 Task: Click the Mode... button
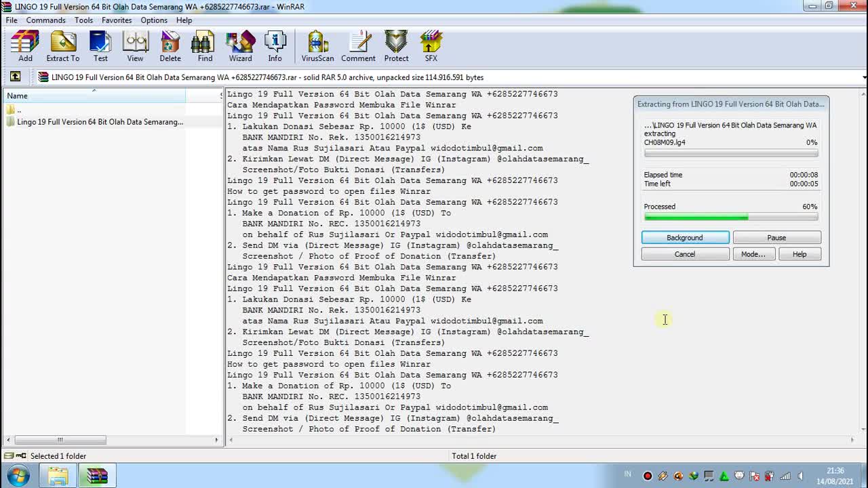[x=753, y=254]
